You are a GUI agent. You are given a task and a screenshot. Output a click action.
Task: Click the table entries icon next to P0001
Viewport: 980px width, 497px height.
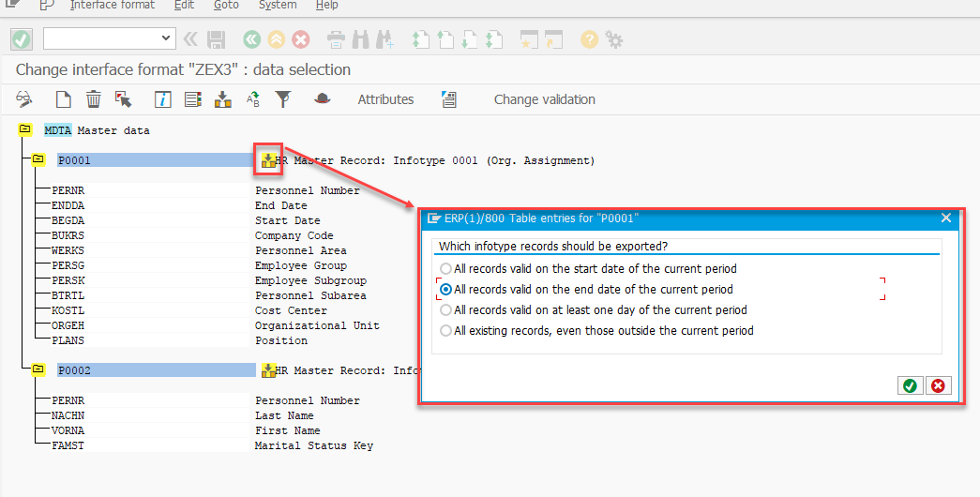point(269,160)
